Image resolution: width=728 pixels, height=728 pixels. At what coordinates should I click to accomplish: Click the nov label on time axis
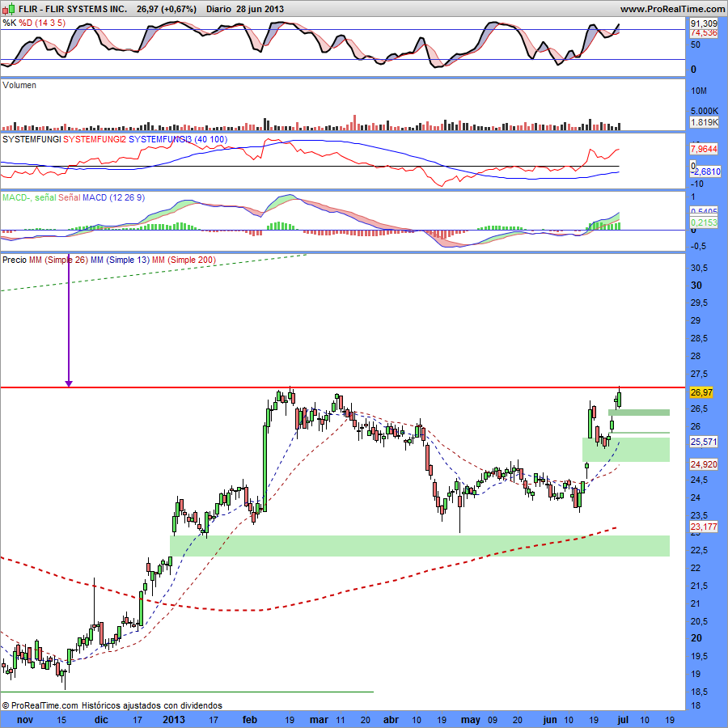point(24,720)
